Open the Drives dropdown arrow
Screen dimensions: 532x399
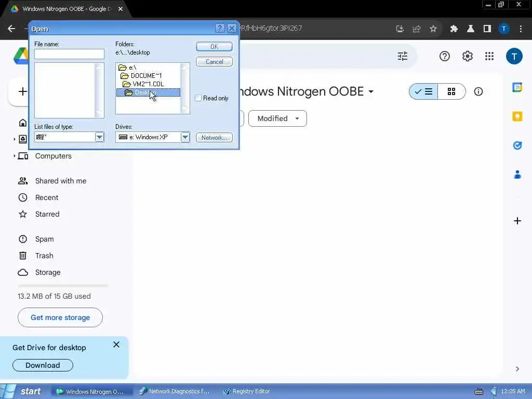click(x=185, y=137)
